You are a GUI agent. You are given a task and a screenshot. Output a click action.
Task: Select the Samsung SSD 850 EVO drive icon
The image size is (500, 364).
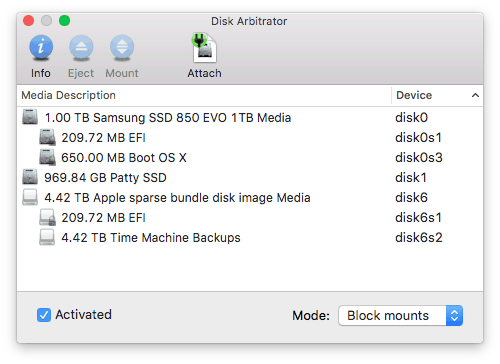click(30, 117)
